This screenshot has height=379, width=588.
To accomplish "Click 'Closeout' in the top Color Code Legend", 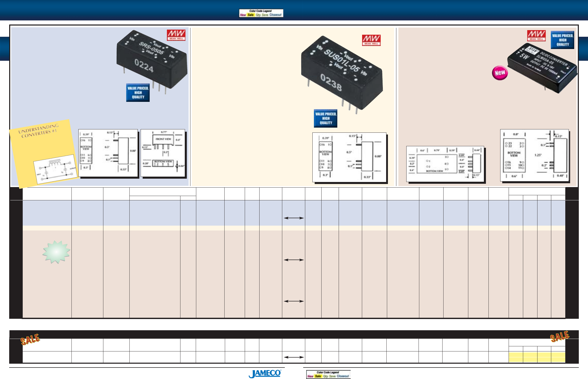I will click(x=275, y=15).
